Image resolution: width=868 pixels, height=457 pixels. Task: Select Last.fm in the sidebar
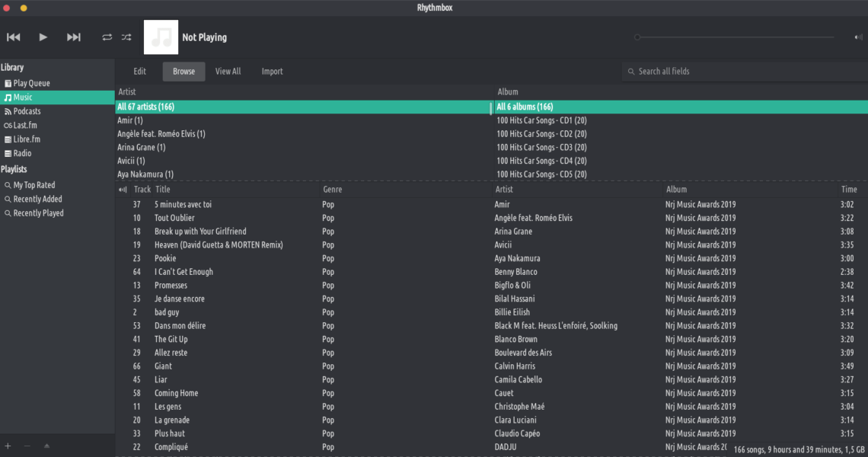click(x=25, y=125)
